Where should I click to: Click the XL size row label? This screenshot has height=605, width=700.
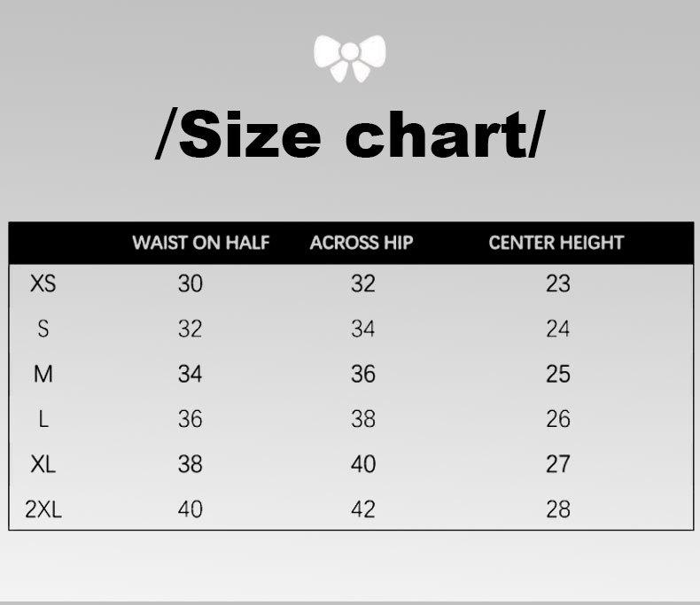tap(43, 464)
